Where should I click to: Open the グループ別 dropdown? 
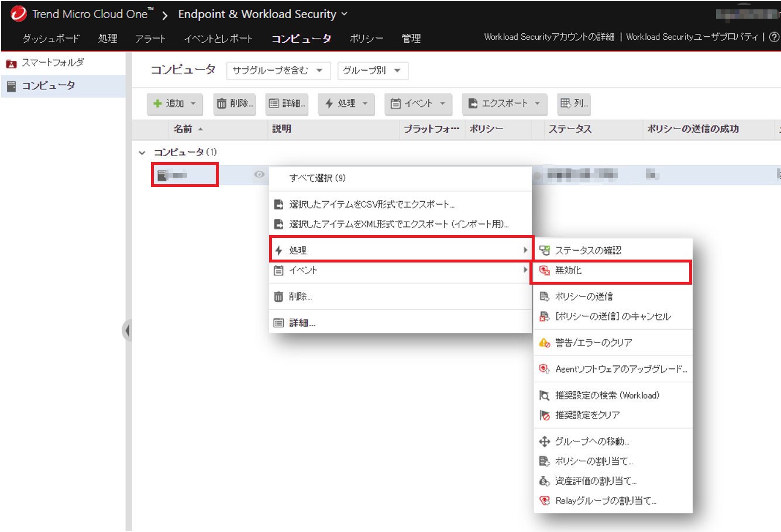click(372, 71)
